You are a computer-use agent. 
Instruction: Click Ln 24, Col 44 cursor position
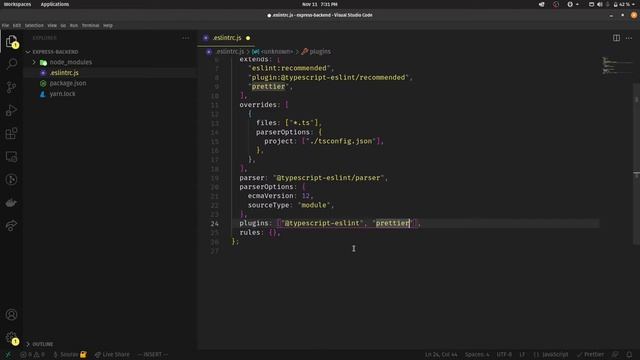click(441, 355)
